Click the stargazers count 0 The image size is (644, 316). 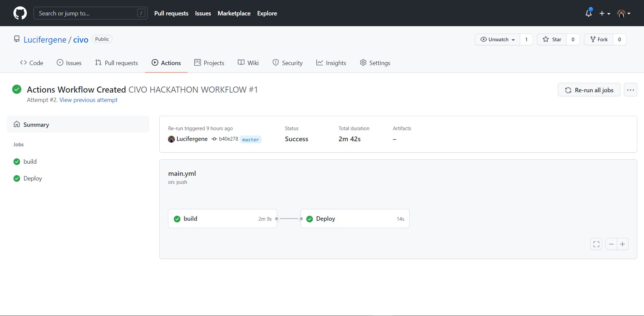[573, 39]
